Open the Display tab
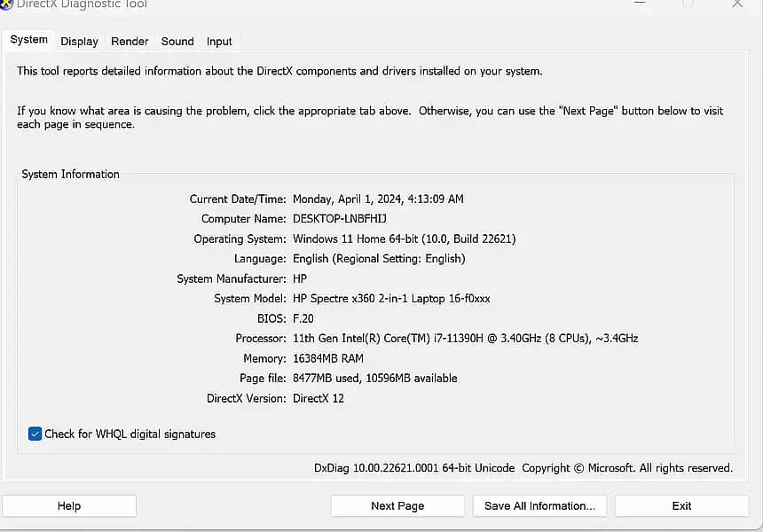The image size is (763, 532). (79, 42)
